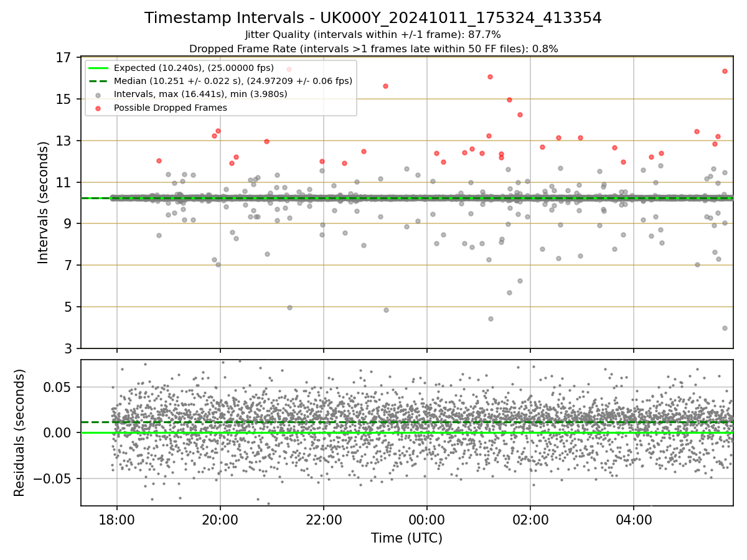Image resolution: width=747 pixels, height=560 pixels.
Task: Click the Dropped Frame Rate 0.8% subtitle
Action: [x=373, y=49]
